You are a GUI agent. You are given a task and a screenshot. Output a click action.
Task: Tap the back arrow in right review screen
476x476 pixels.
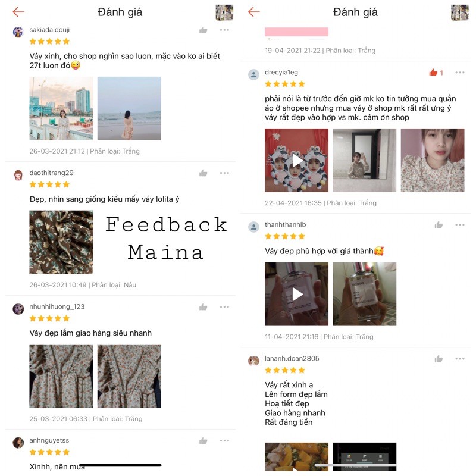click(x=254, y=12)
